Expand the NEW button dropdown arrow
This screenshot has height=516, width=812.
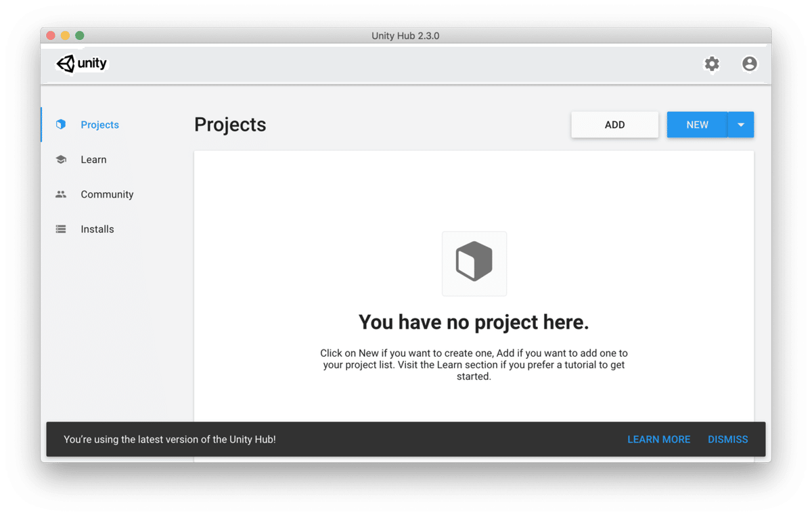(741, 125)
